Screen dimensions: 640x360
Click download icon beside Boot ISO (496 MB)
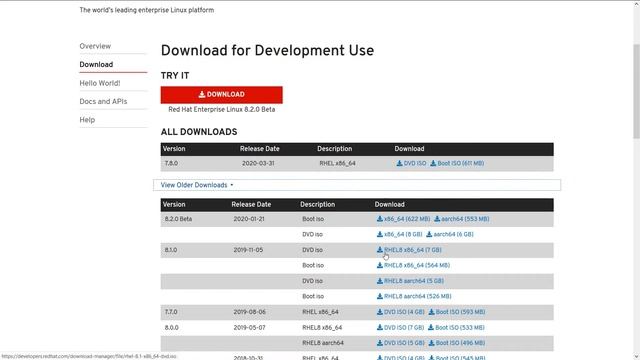[x=431, y=343]
